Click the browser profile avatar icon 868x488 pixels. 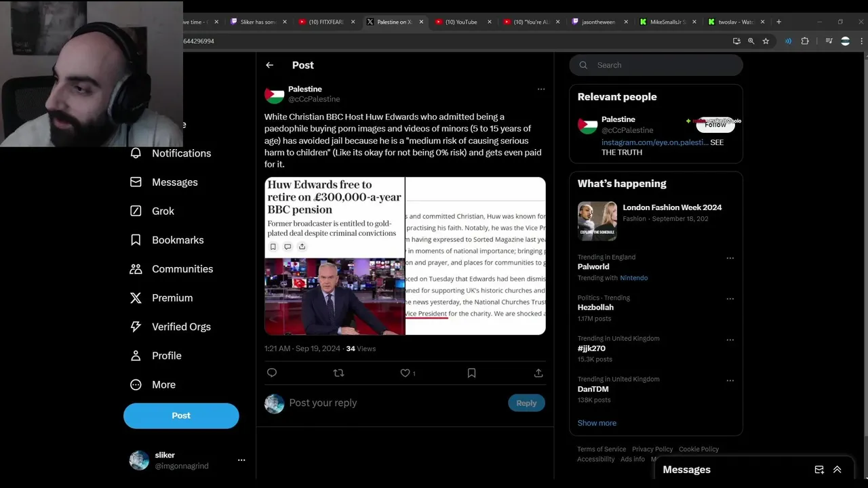pos(845,41)
